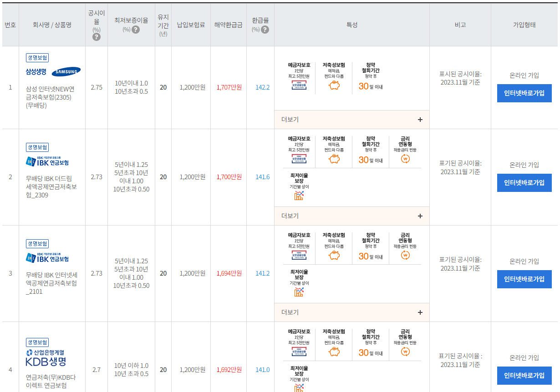Expand 더보기 under IBK 인터넷세액공제 row 3
This screenshot has height=392, width=560.
(x=352, y=312)
